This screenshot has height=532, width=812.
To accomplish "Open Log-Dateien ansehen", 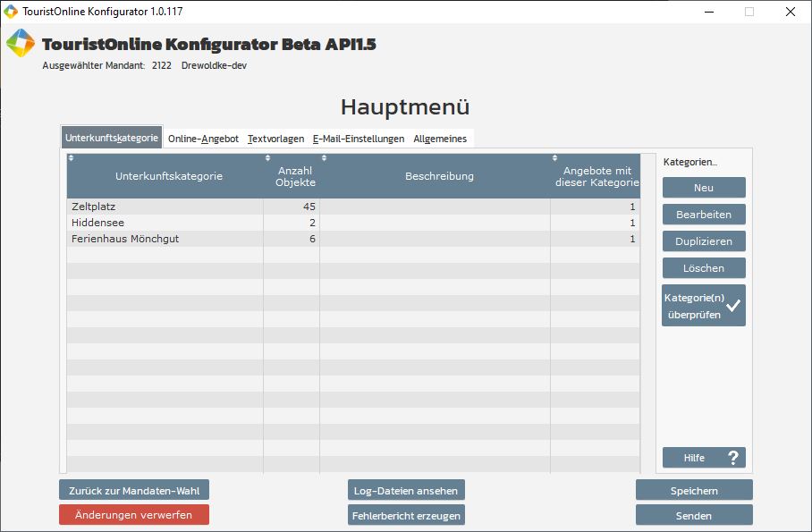I will click(x=406, y=490).
